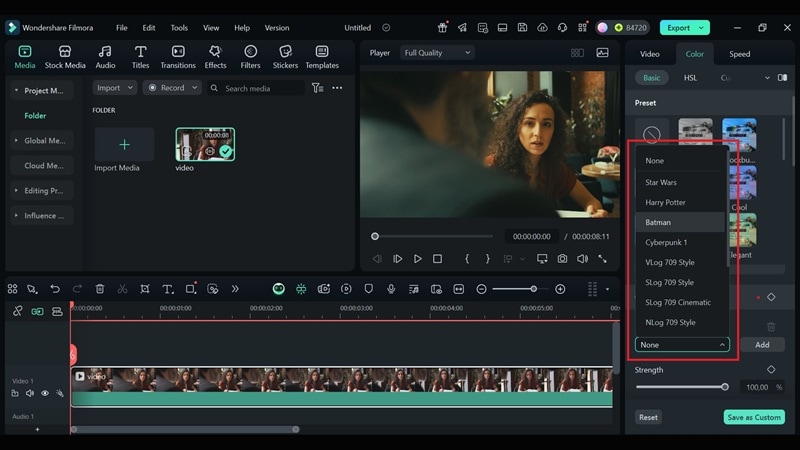Open the Templates panel
800x450 pixels.
point(322,57)
